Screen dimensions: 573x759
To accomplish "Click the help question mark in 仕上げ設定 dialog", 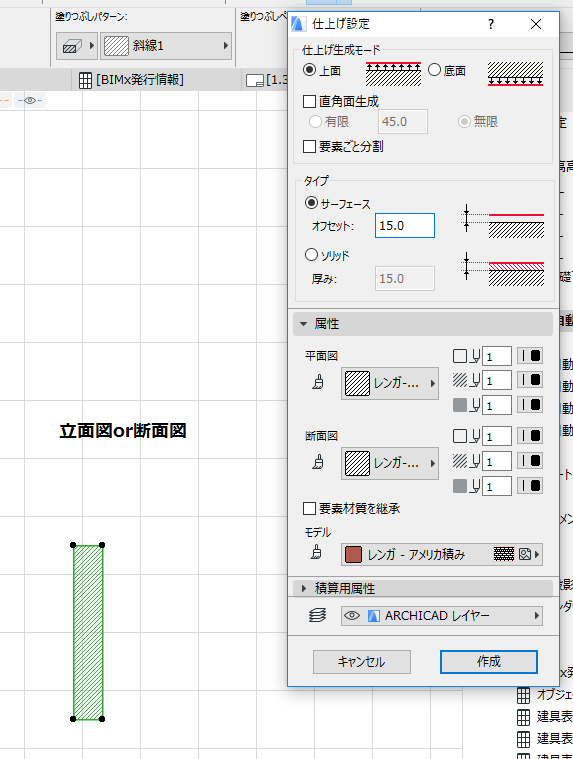I will click(491, 24).
